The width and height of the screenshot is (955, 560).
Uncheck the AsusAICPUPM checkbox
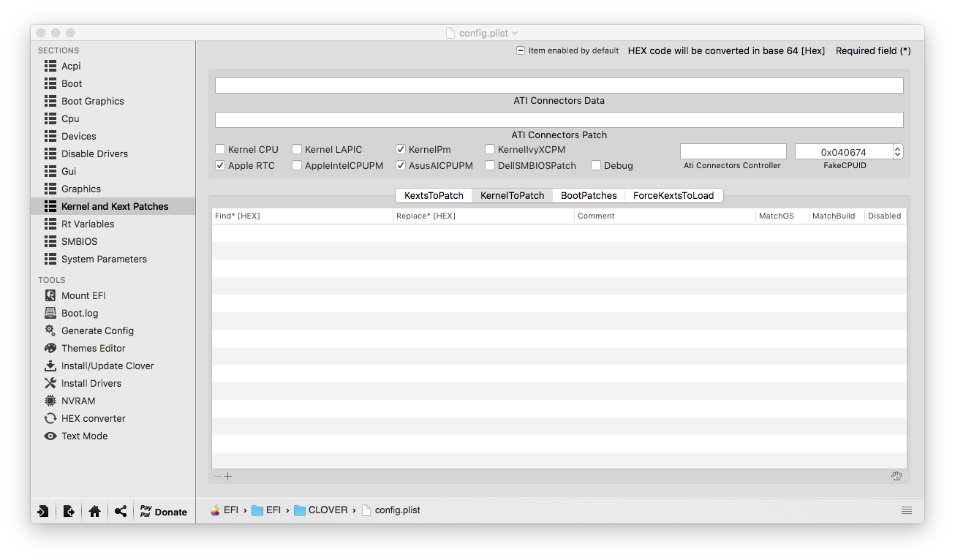tap(401, 165)
